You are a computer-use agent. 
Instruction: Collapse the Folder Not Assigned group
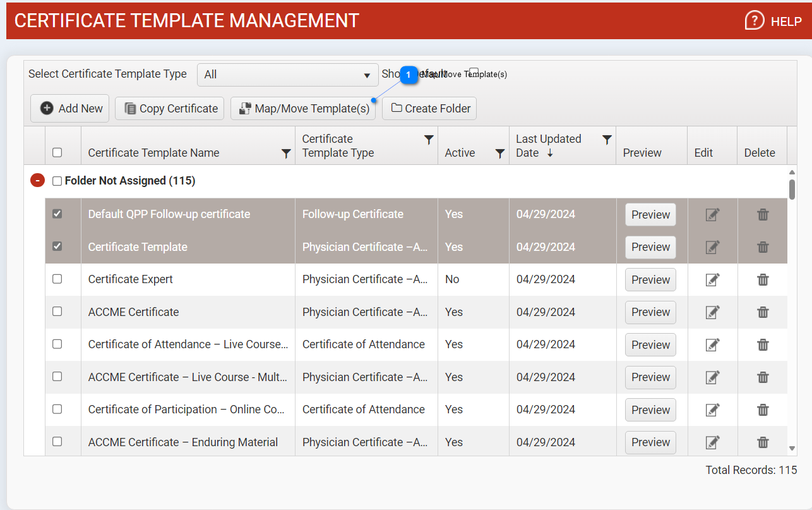(38, 181)
